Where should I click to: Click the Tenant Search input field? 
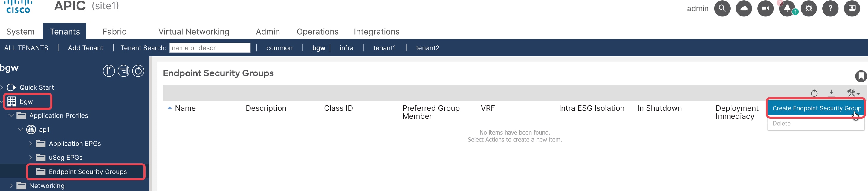(x=210, y=48)
